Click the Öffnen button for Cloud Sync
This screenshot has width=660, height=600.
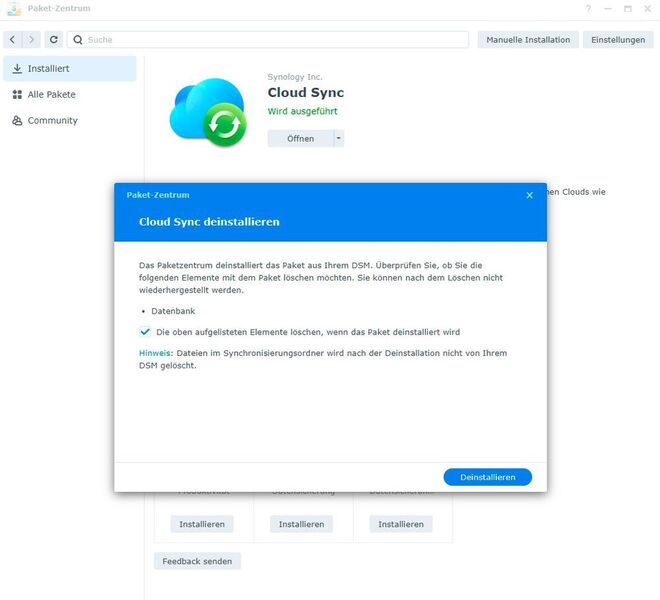pos(301,138)
